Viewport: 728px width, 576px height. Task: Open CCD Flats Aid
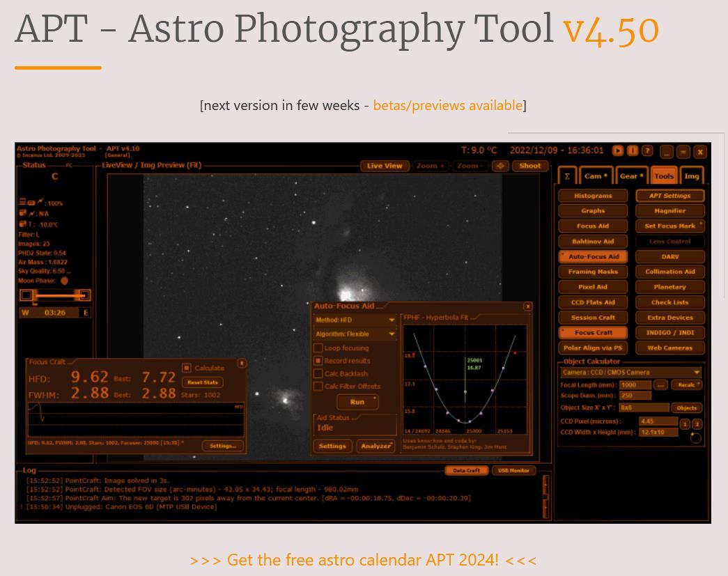point(593,302)
